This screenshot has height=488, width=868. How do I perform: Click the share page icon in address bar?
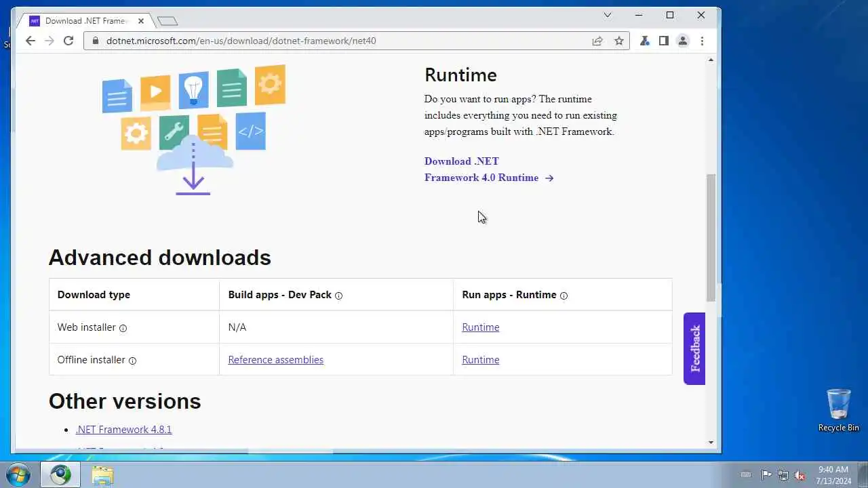click(x=597, y=41)
